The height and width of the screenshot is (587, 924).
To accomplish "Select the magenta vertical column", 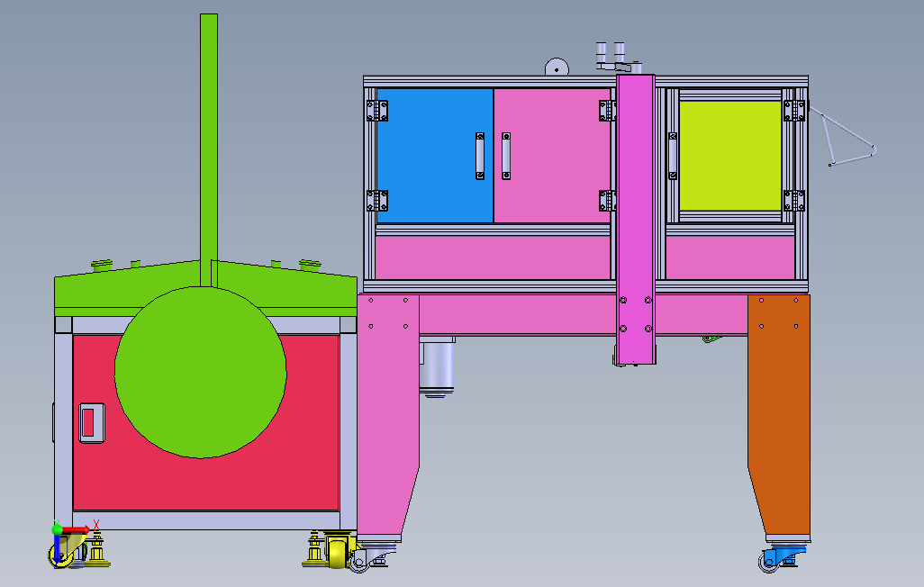I will coord(636,220).
